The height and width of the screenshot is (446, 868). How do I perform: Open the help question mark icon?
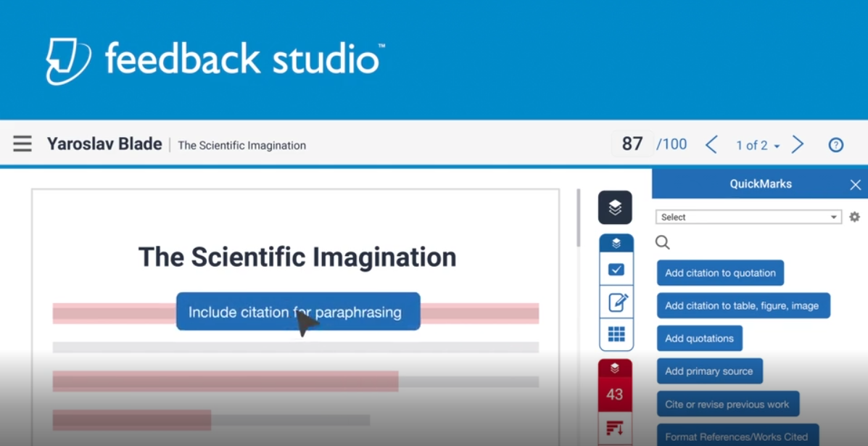[835, 145]
